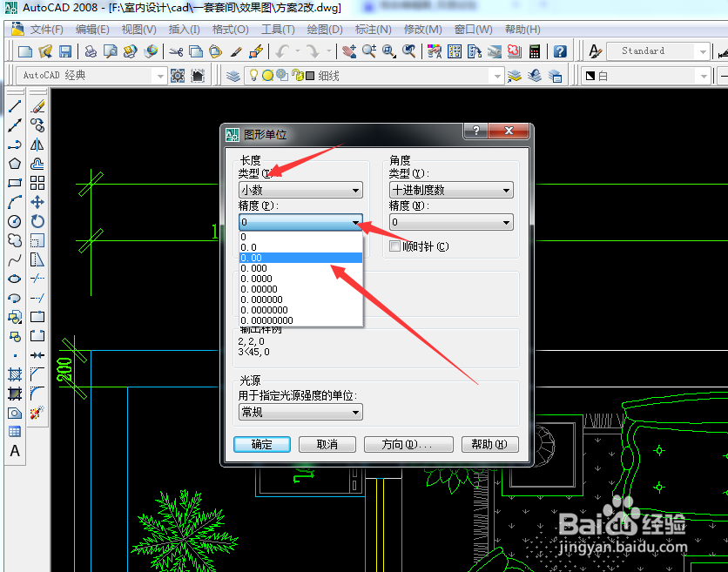The height and width of the screenshot is (572, 728).
Task: Click the 取消 cancel button
Action: [x=327, y=444]
